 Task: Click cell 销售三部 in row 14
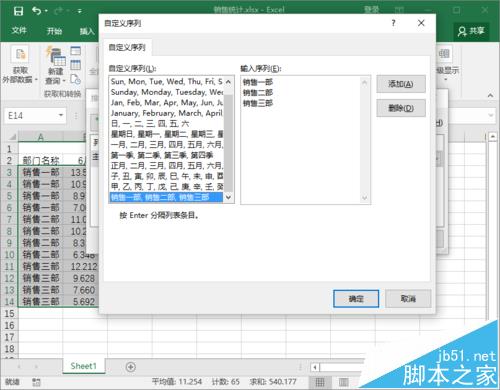[x=41, y=302]
